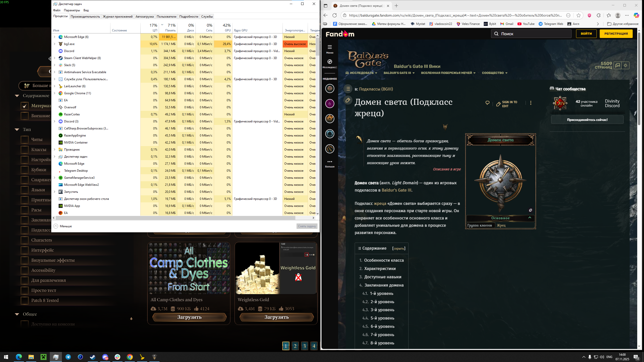Open the Fandom sidebar menu icon
Image resolution: width=644 pixels, height=362 pixels.
coord(330,47)
